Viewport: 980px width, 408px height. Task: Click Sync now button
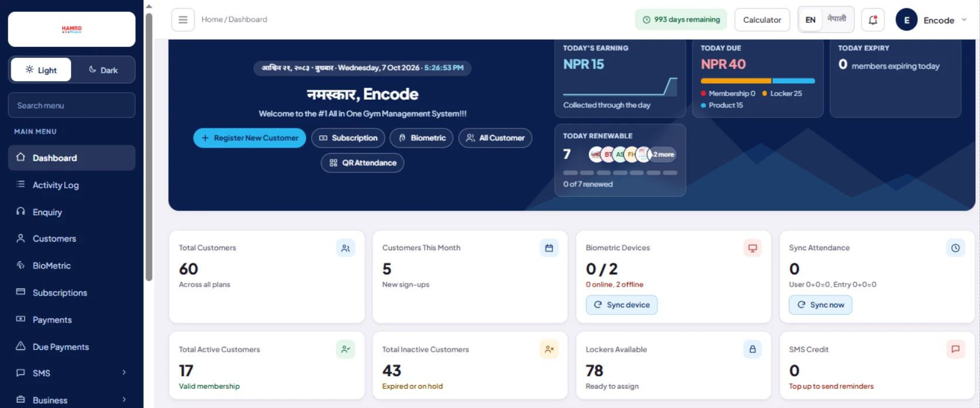click(820, 305)
